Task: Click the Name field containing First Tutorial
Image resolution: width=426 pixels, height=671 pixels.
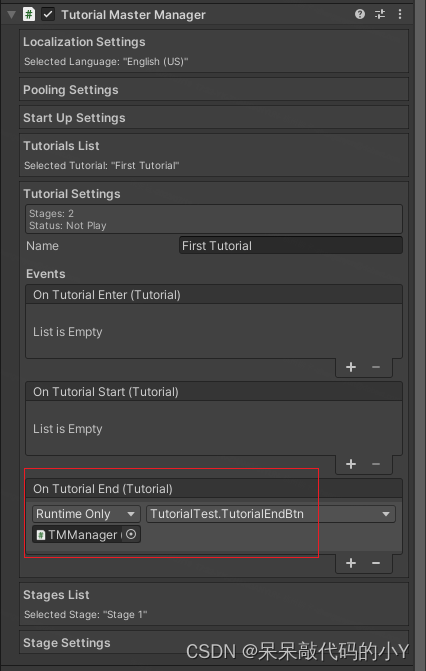Action: pyautogui.click(x=291, y=246)
